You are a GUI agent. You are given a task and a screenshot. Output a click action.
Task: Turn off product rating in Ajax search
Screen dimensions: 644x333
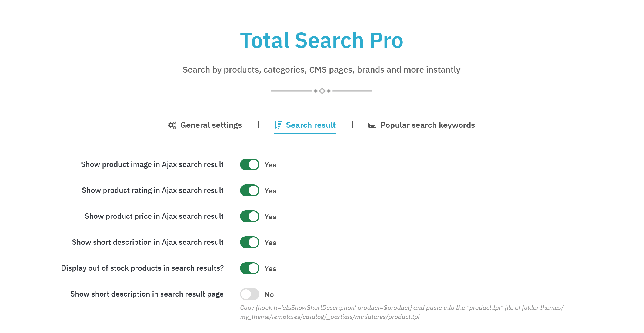(x=250, y=190)
